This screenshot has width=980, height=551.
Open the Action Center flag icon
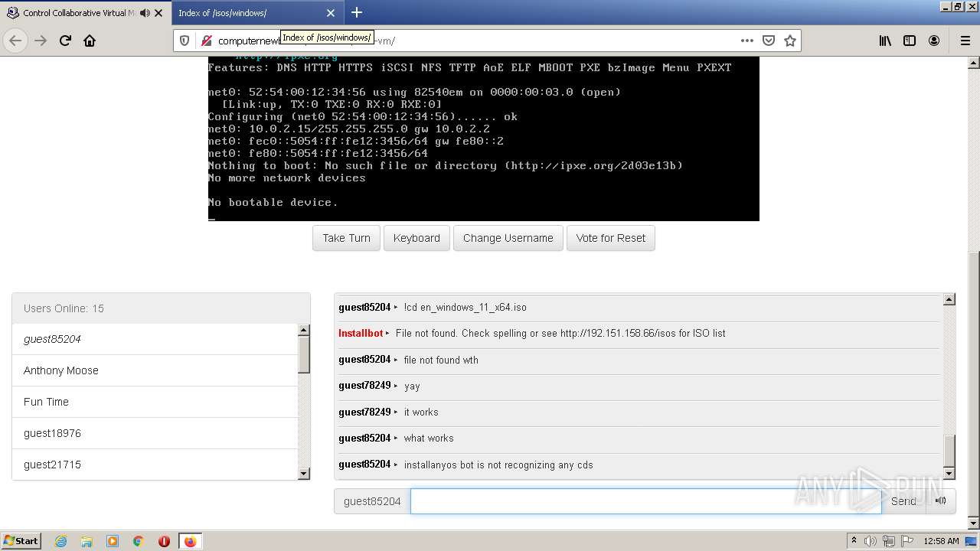point(908,541)
